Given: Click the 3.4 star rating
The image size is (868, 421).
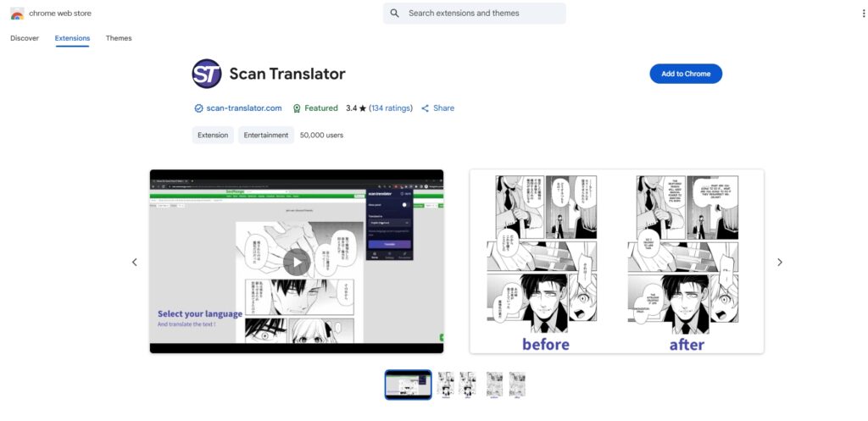Looking at the screenshot, I should (356, 108).
